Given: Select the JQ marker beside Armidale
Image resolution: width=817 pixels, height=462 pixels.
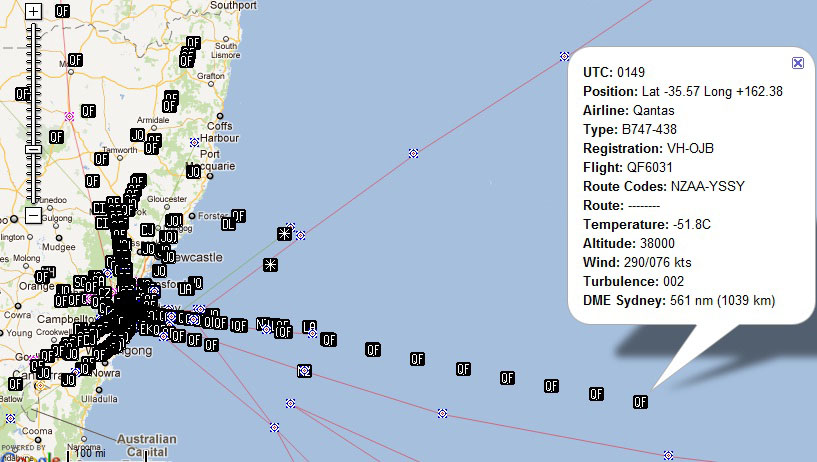Looking at the screenshot, I should (x=138, y=135).
